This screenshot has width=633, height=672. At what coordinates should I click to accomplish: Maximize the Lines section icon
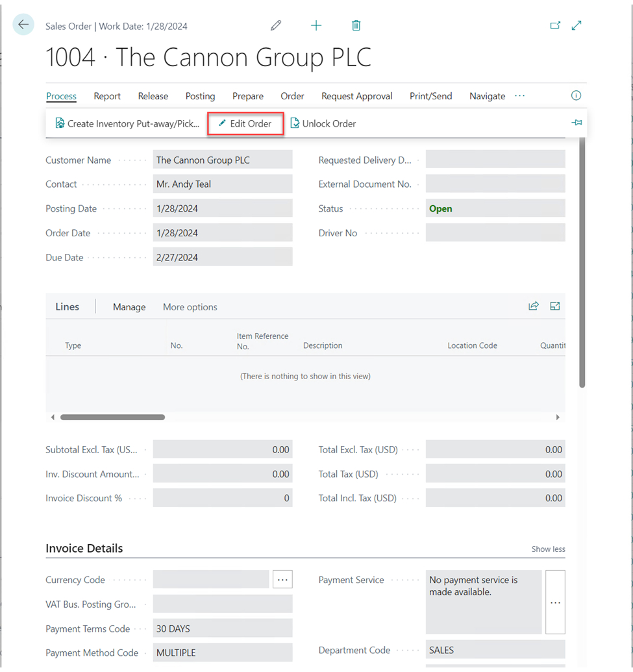click(555, 306)
